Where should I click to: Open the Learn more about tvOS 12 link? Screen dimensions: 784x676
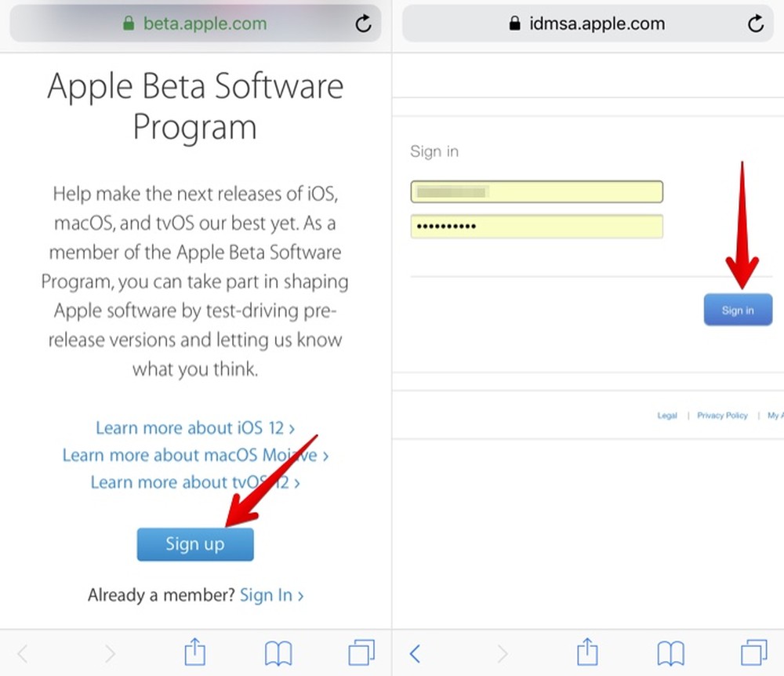tap(194, 482)
